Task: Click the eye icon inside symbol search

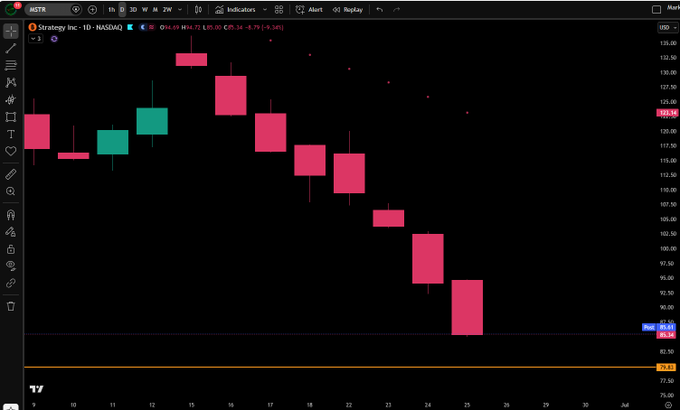Action: [76, 10]
